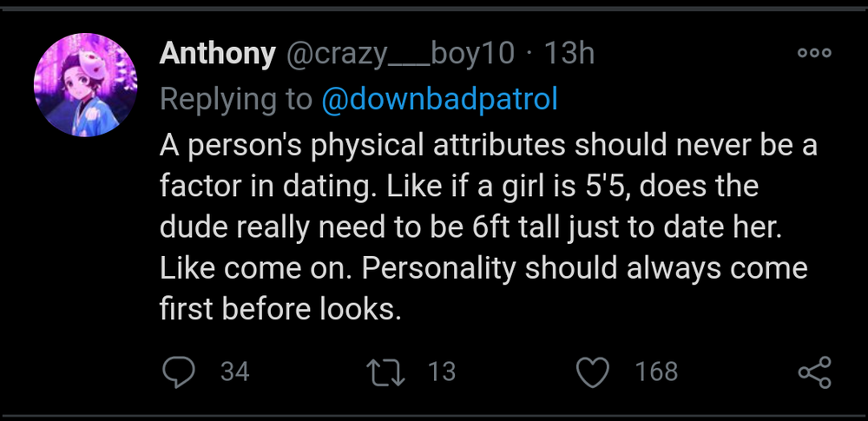Click the tweet's last line "first before looks."
The image size is (868, 421).
pos(280,310)
